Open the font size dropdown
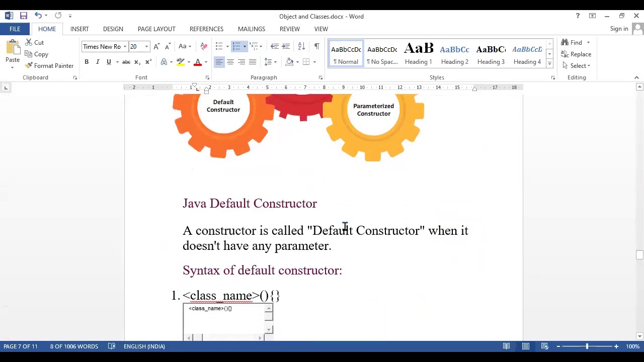 tap(146, 47)
